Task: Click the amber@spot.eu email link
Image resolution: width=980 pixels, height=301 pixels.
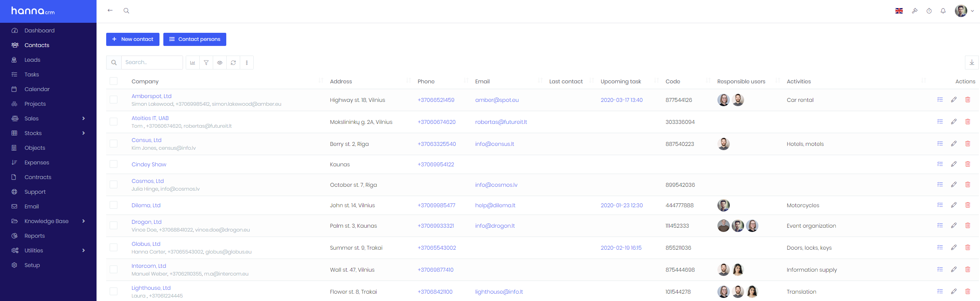Action: [x=497, y=100]
